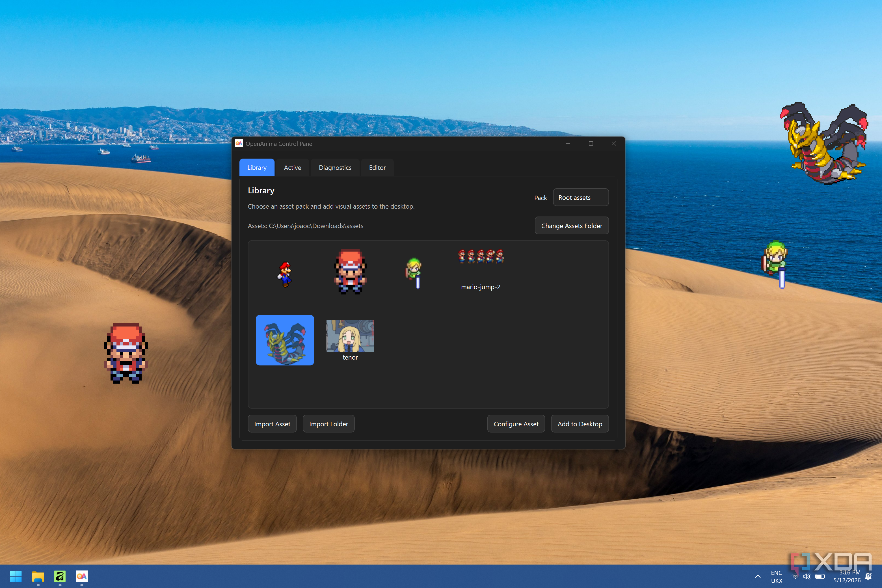This screenshot has height=588, width=882.
Task: Open the Diagnostics tab
Action: pos(335,168)
